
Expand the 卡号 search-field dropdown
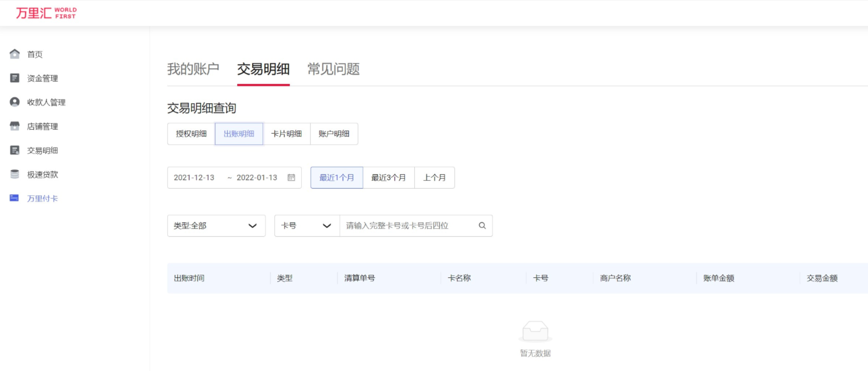click(307, 226)
